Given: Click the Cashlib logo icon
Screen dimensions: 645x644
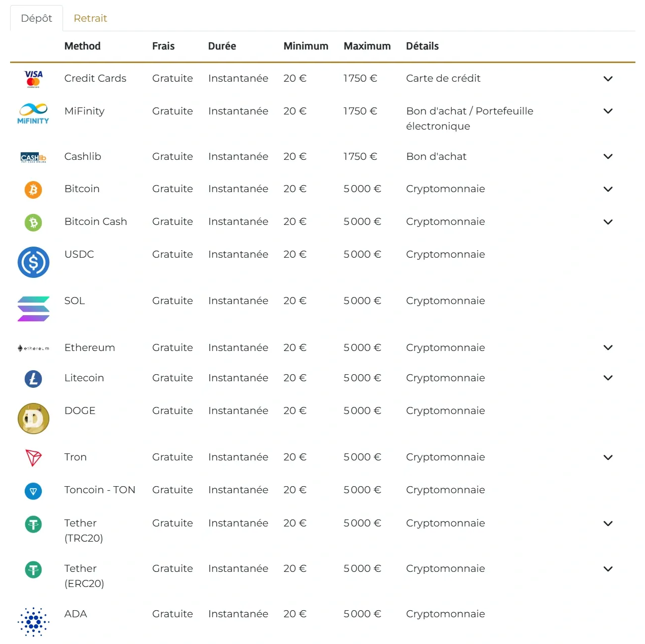Looking at the screenshot, I should point(33,157).
